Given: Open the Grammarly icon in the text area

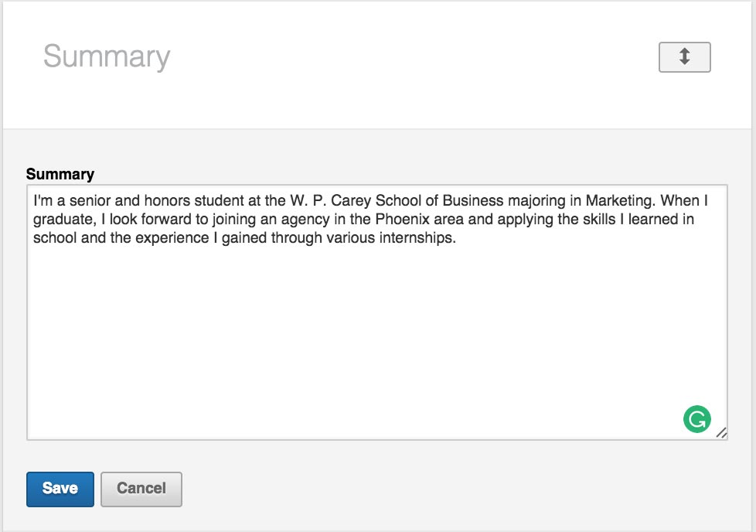Looking at the screenshot, I should 696,418.
